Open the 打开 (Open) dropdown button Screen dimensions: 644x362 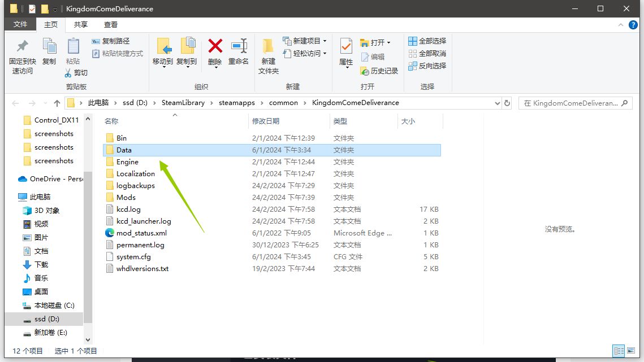pos(375,42)
